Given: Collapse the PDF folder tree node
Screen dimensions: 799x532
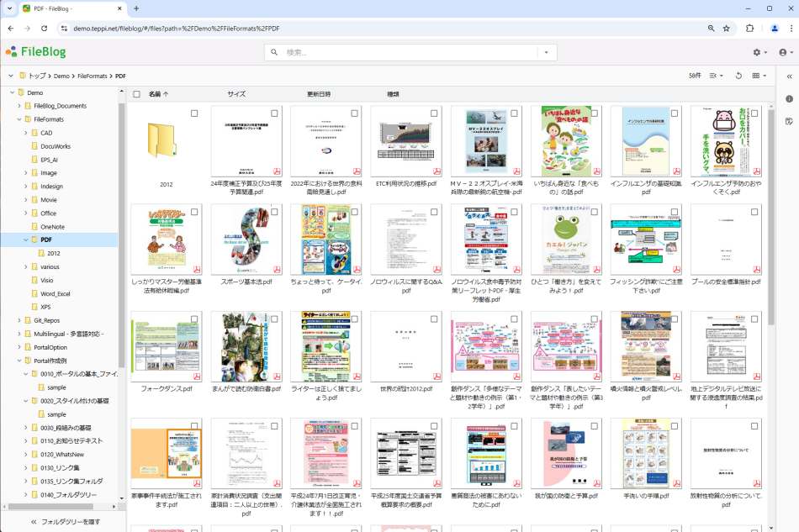Looking at the screenshot, I should (26, 240).
